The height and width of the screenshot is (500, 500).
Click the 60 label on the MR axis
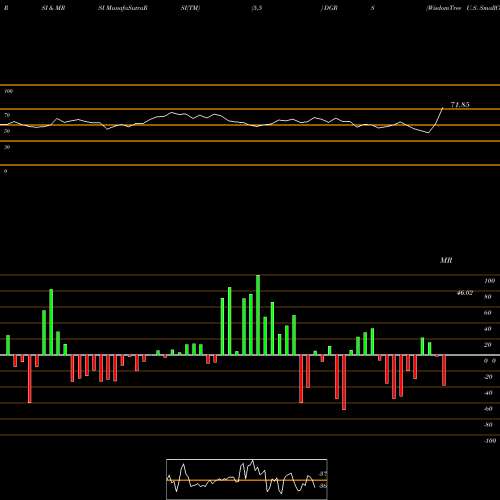pyautogui.click(x=488, y=313)
